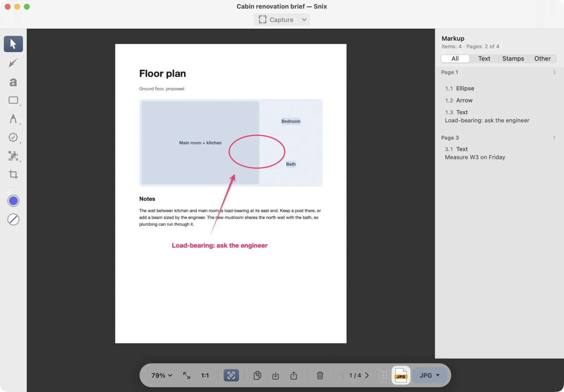Select the 1.1 Ellipse markup item
The height and width of the screenshot is (392, 564).
[x=499, y=88]
